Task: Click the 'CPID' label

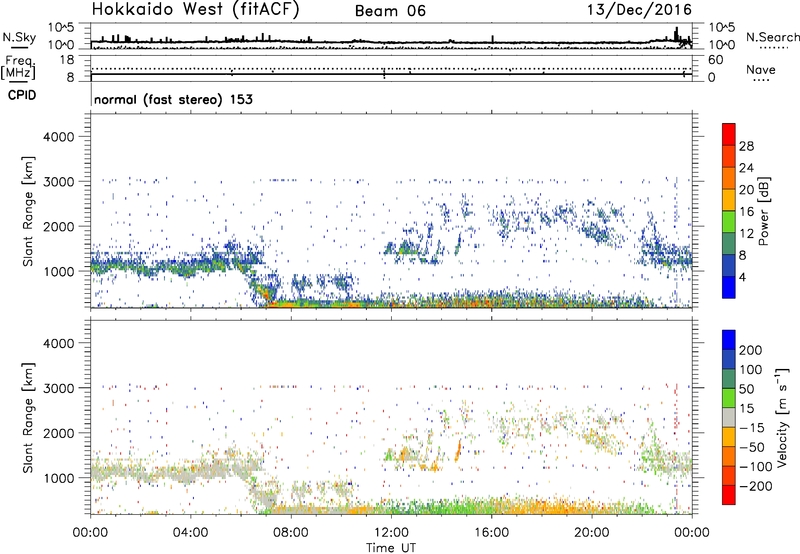Action: [x=22, y=95]
